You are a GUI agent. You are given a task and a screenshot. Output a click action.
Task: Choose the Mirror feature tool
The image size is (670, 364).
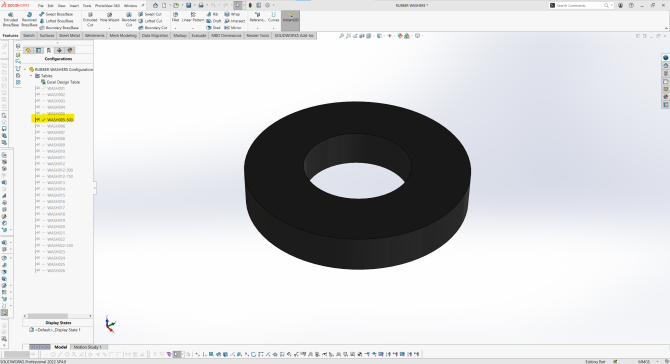tap(233, 27)
